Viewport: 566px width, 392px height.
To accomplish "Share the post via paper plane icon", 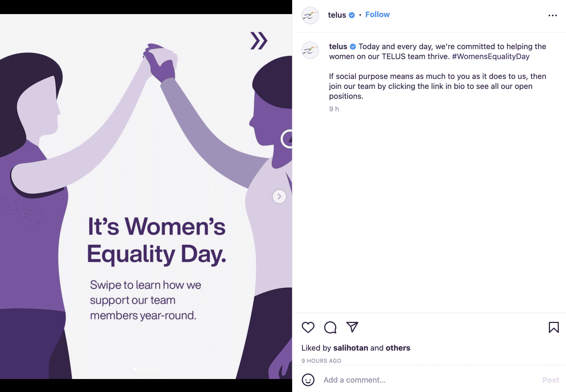I will pyautogui.click(x=352, y=327).
